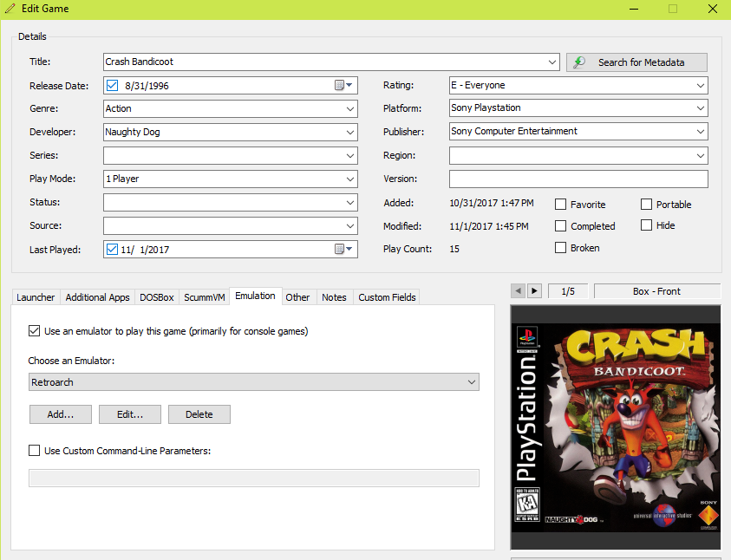The width and height of the screenshot is (731, 560).
Task: Click the Play Count value 15
Action: pos(454,249)
